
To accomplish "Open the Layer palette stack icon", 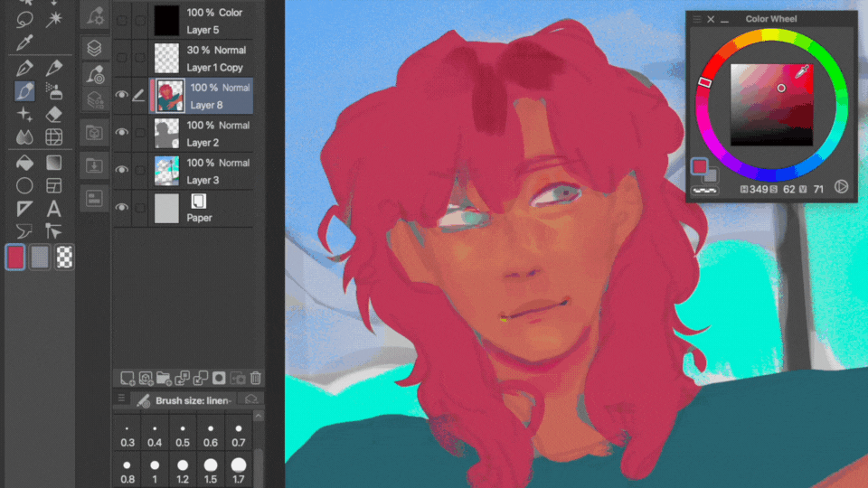I will click(94, 48).
